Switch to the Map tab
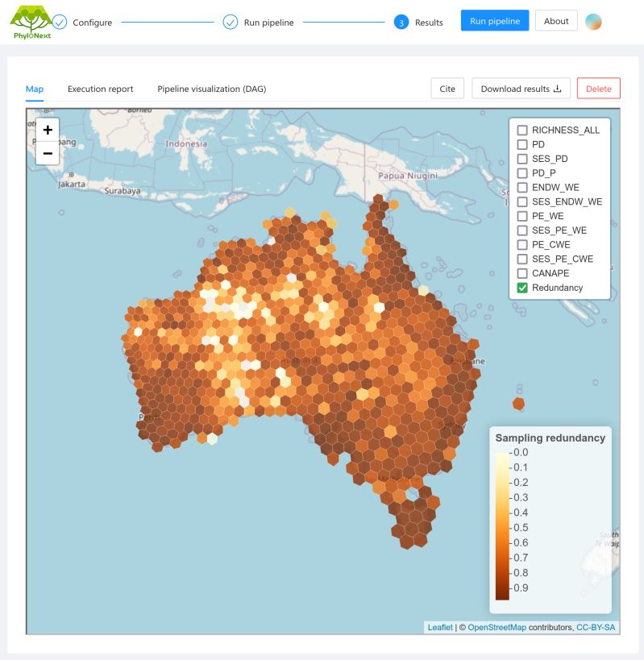644x660 pixels. coord(35,89)
